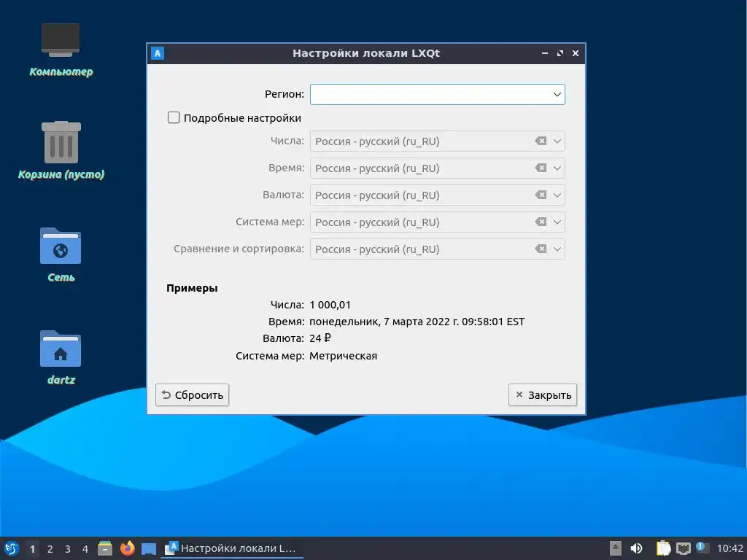The width and height of the screenshot is (747, 560).
Task: Click the 10:42 taskbar clock
Action: (729, 548)
